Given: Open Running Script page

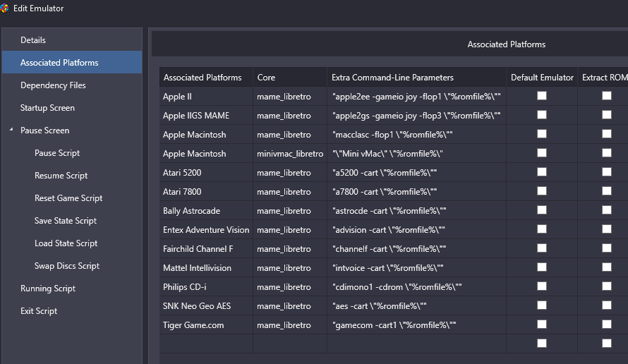Looking at the screenshot, I should click(x=48, y=289).
